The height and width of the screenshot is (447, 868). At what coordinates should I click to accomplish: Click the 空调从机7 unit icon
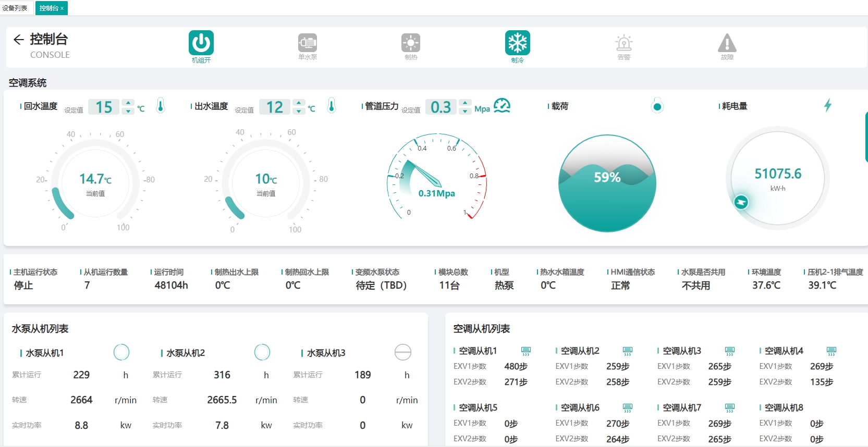click(x=730, y=407)
